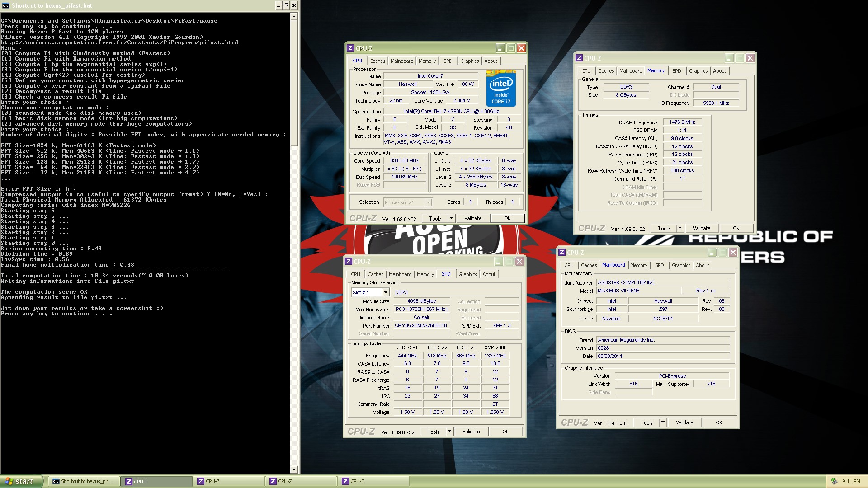Click the DRAM Frequency 1476.9 MHz field
The width and height of the screenshot is (868, 488).
pyautogui.click(x=682, y=122)
